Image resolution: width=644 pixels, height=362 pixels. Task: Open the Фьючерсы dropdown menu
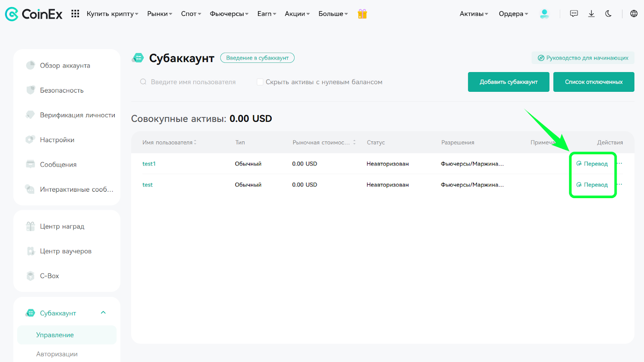[x=229, y=14]
